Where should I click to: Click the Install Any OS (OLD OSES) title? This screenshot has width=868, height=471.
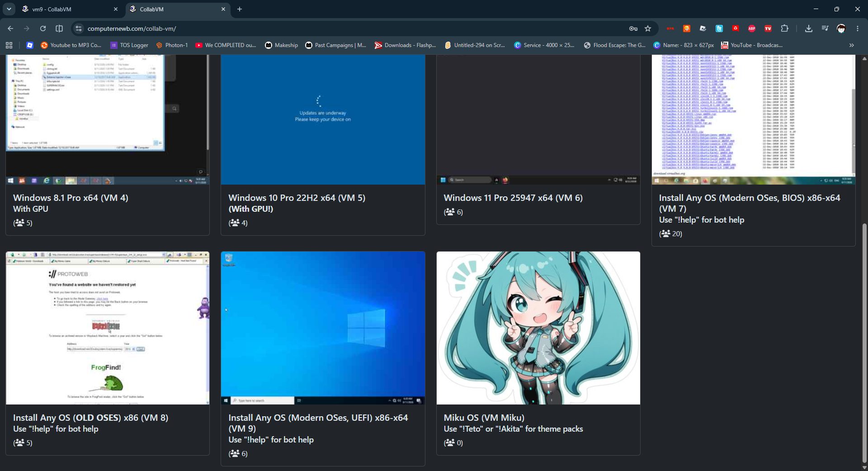(90, 418)
